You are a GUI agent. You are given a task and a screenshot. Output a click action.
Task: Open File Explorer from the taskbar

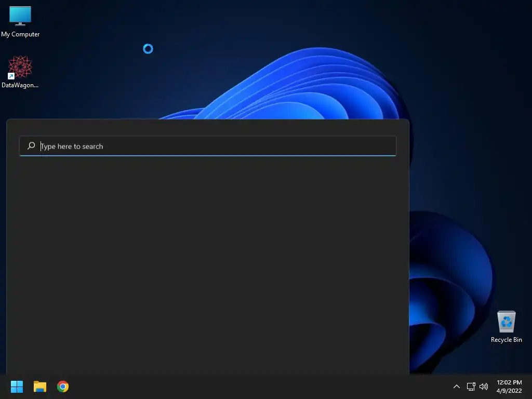(39, 387)
